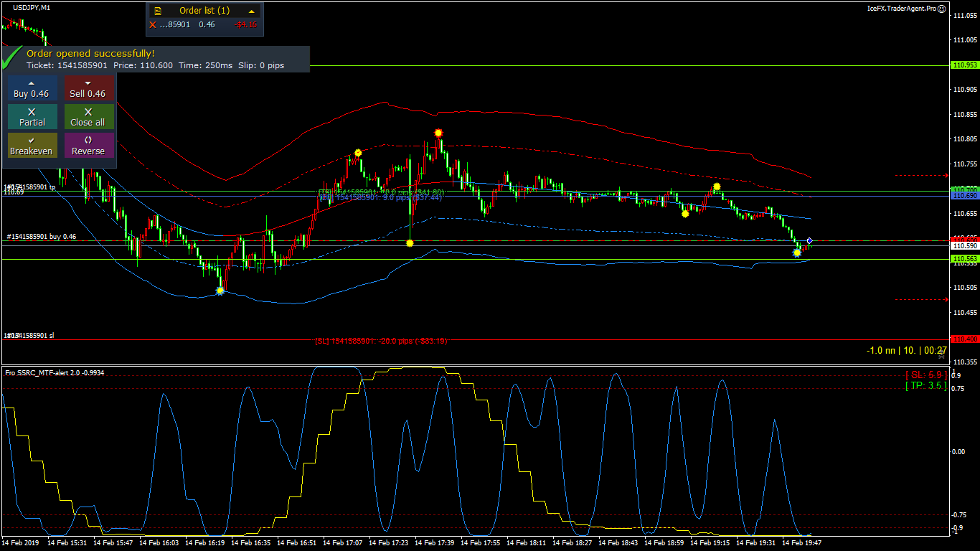Click the -1.0 пп | 10. | 00:27 info text

pos(907,350)
